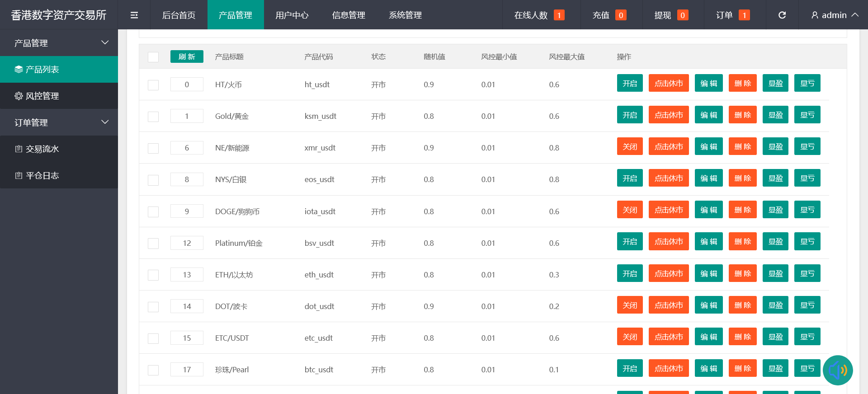The height and width of the screenshot is (394, 868).
Task: Click the sidebar collapse hamburger icon
Action: [x=134, y=15]
